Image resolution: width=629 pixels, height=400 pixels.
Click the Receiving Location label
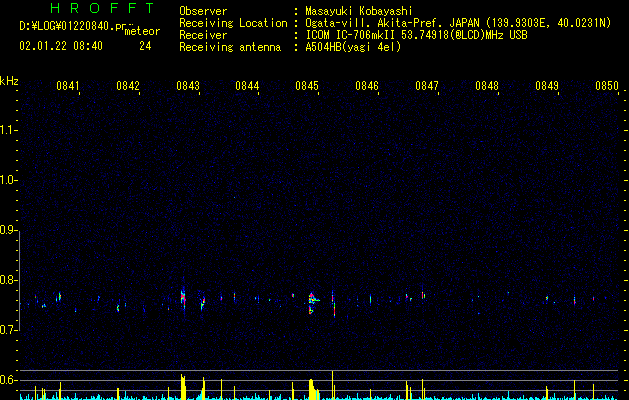point(233,23)
